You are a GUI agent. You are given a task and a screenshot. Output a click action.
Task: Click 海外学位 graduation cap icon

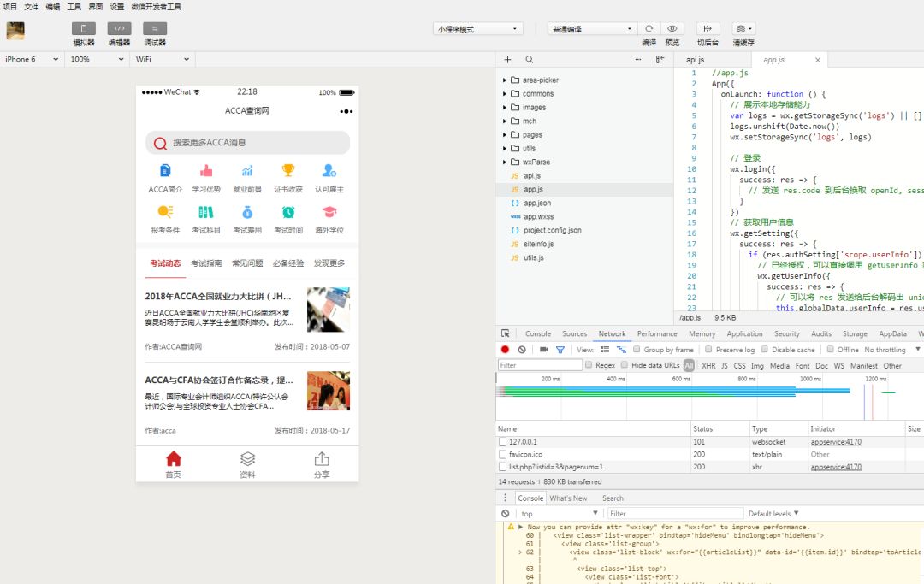point(329,212)
